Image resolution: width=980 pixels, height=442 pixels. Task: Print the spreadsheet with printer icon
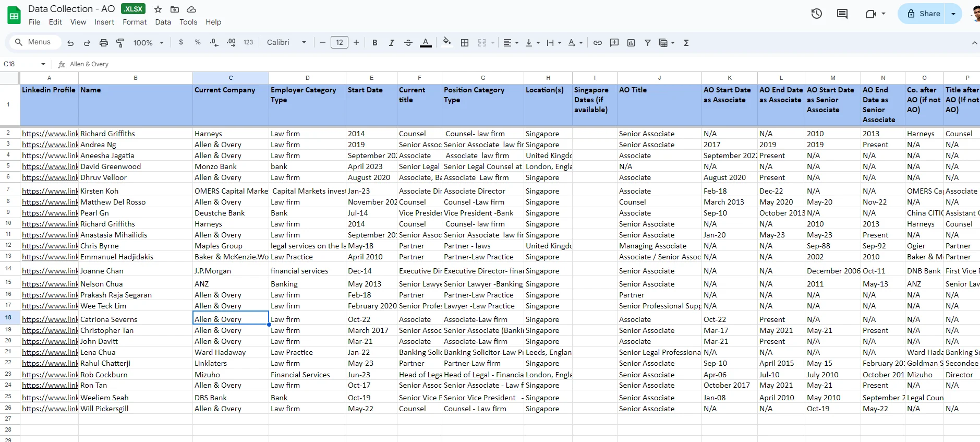[x=104, y=43]
